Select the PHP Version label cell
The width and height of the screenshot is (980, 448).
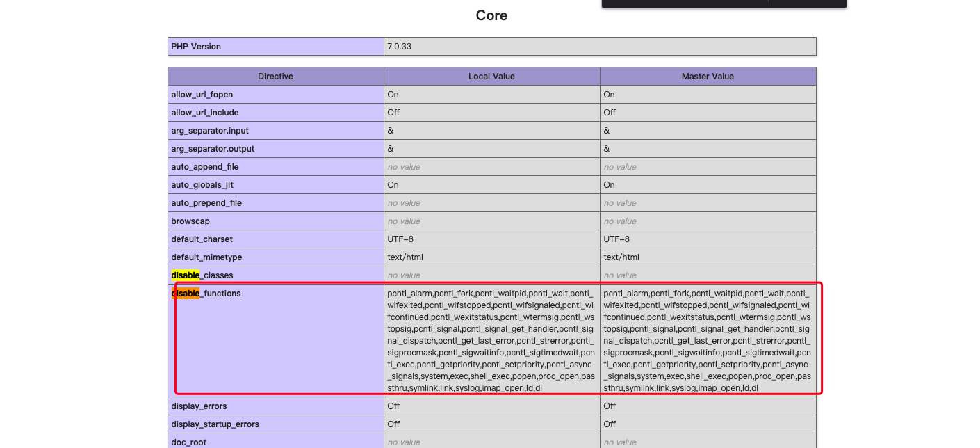click(x=276, y=47)
